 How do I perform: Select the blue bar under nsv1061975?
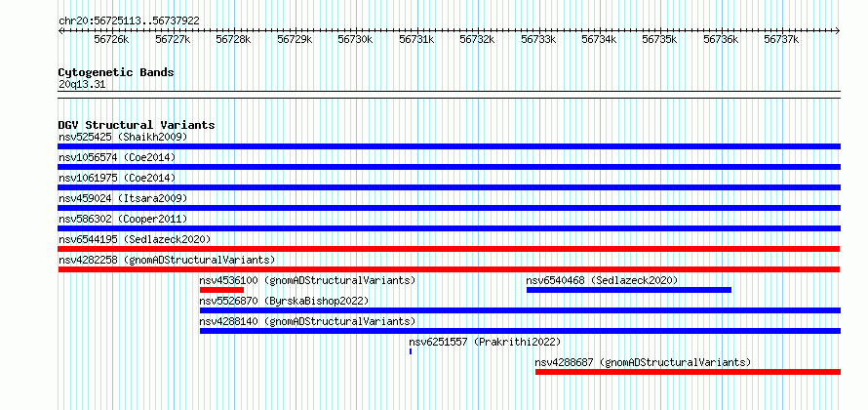pyautogui.click(x=449, y=187)
